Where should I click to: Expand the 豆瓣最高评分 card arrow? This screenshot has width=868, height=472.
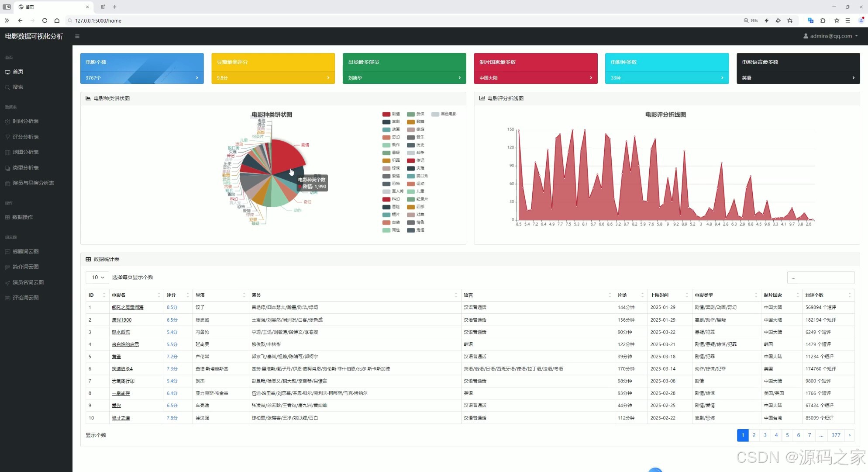click(x=328, y=78)
